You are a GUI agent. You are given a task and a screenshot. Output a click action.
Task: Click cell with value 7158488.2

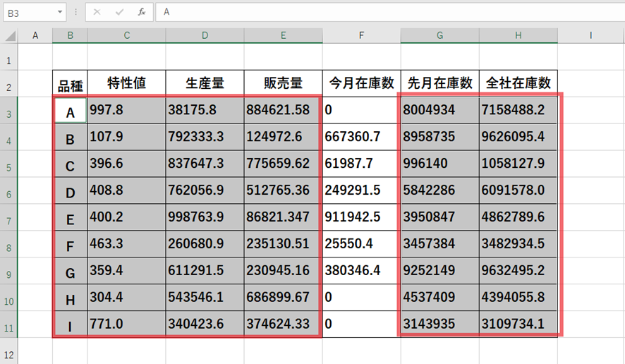tap(518, 111)
